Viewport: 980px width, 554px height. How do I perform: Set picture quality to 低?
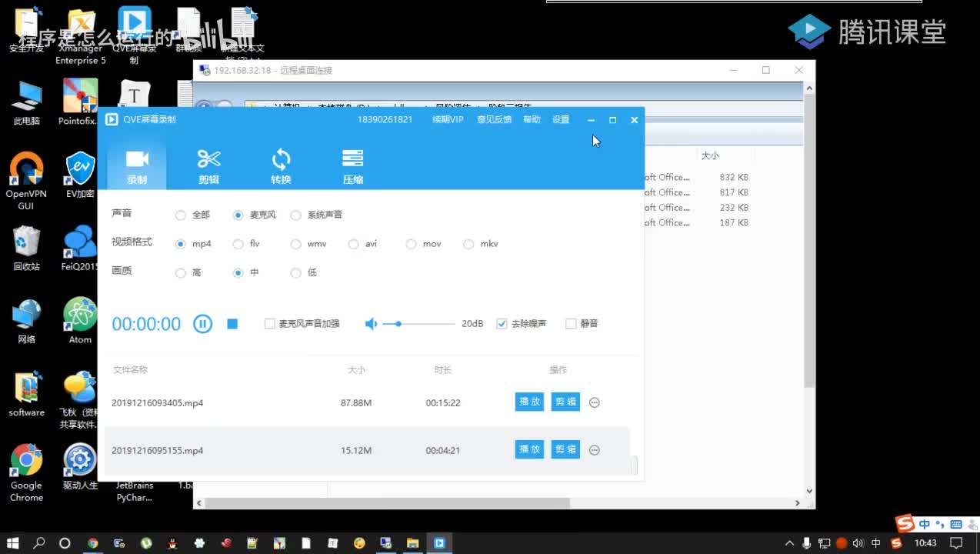(x=304, y=273)
